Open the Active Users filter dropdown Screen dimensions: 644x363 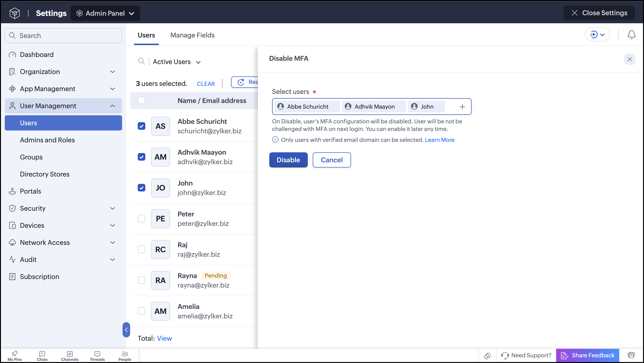[176, 62]
